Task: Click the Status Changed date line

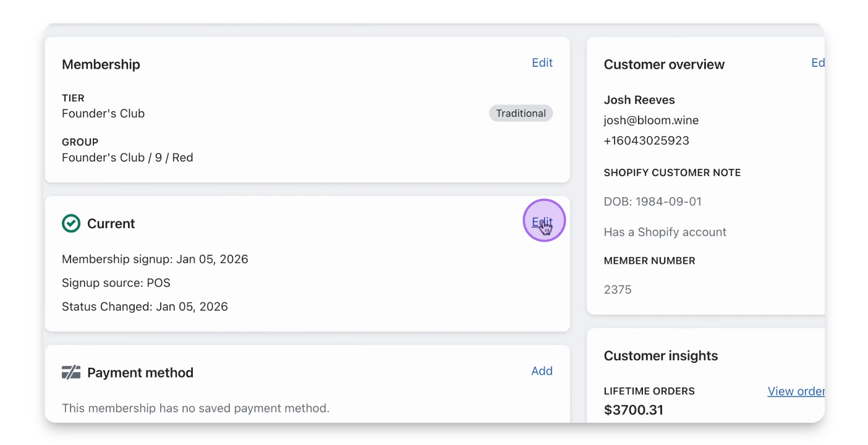Action: 145,307
